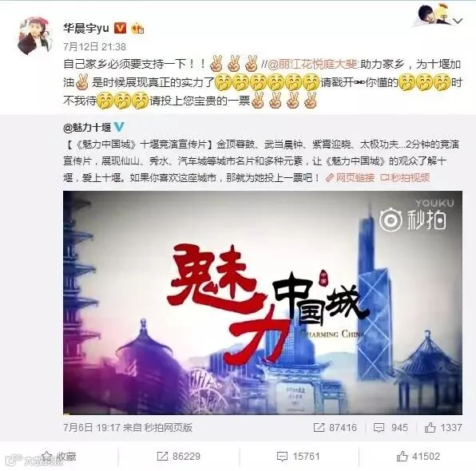
Task: Click the blue V badge beside 魅力十堰
Action: (119, 128)
